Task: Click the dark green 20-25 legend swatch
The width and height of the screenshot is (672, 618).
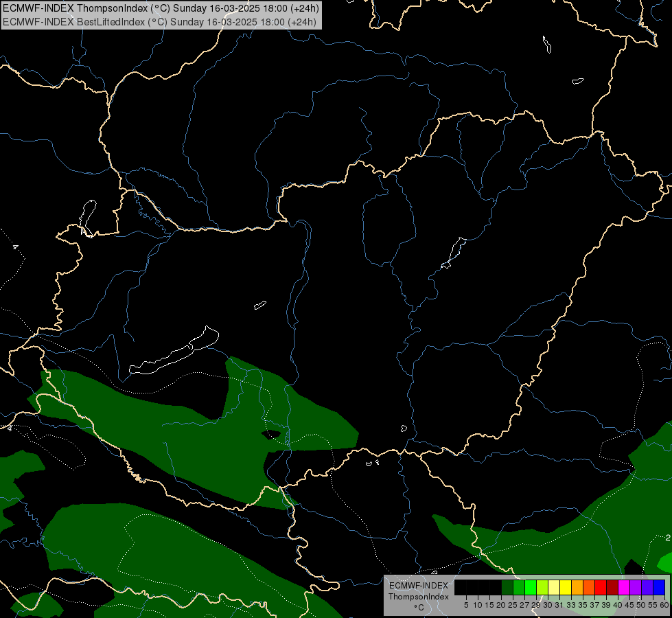Action: click(507, 587)
